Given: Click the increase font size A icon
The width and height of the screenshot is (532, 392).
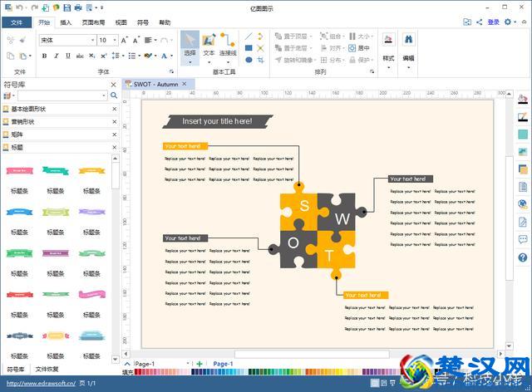Looking at the screenshot, I should [x=125, y=41].
